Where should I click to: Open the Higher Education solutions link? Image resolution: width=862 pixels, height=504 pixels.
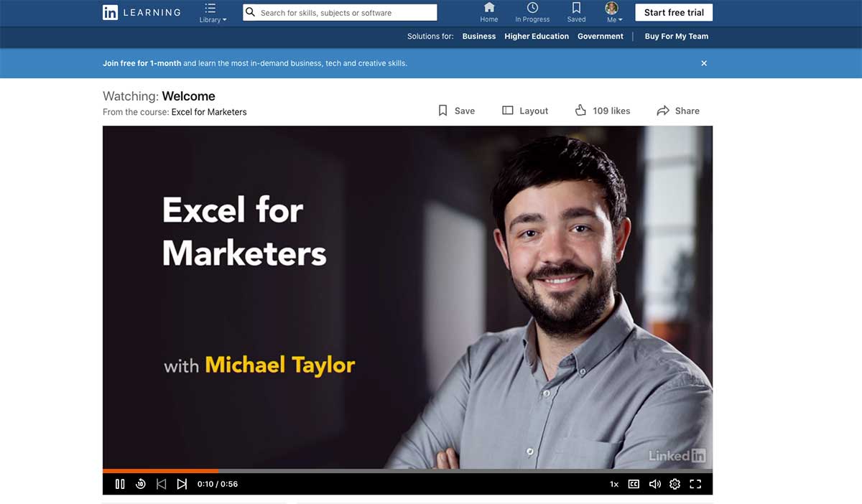point(537,36)
